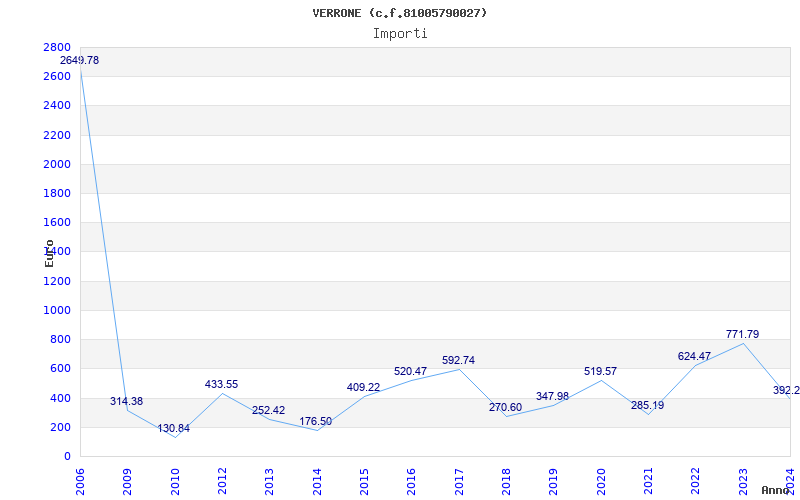Select the x-axis year 2010
Image resolution: width=800 pixels, height=500 pixels.
pyautogui.click(x=174, y=482)
